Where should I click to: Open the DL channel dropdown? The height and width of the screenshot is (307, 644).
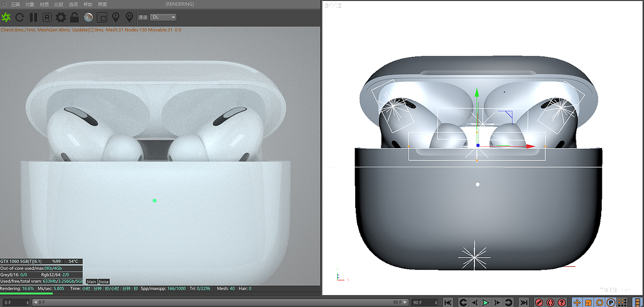point(164,17)
